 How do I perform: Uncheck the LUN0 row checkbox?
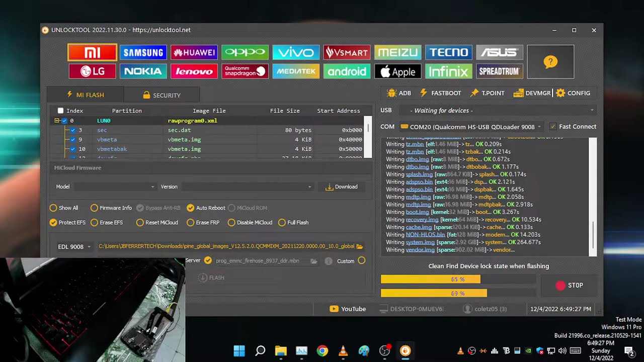pyautogui.click(x=64, y=121)
